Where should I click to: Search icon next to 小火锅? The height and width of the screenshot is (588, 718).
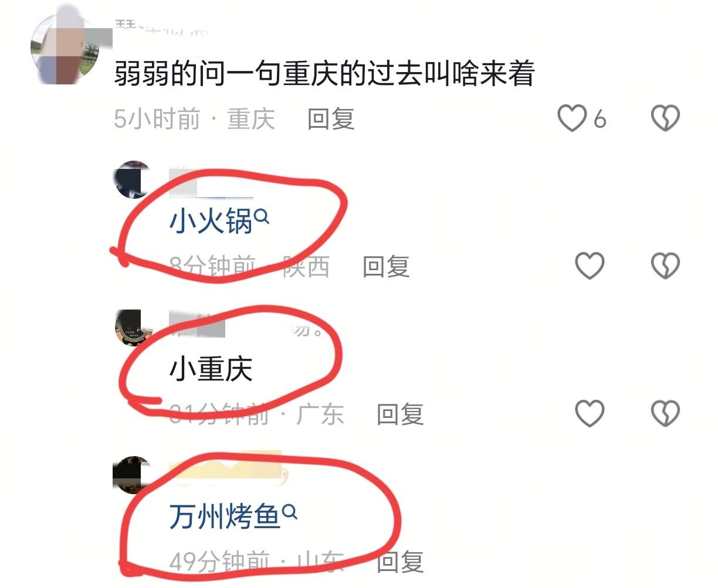point(262,217)
